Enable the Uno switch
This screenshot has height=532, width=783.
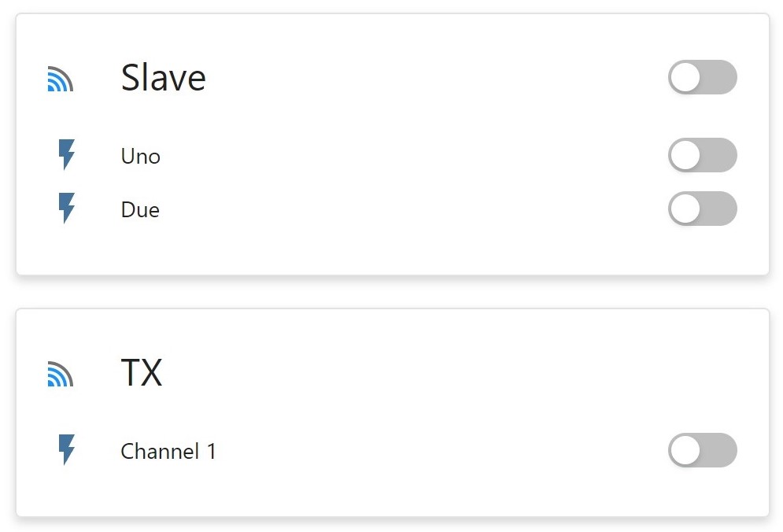point(702,155)
